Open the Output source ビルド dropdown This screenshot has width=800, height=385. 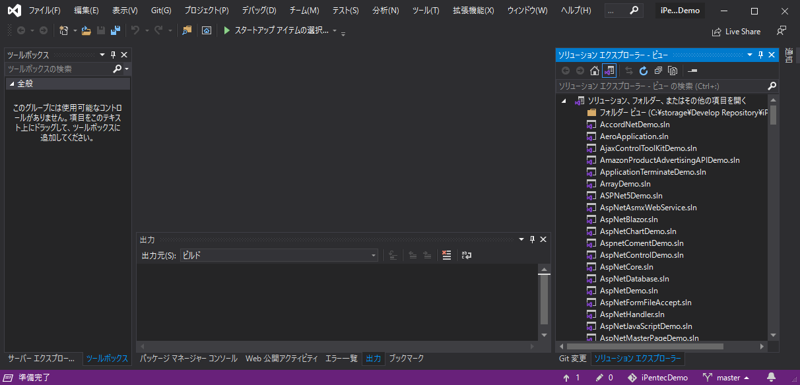pyautogui.click(x=279, y=255)
